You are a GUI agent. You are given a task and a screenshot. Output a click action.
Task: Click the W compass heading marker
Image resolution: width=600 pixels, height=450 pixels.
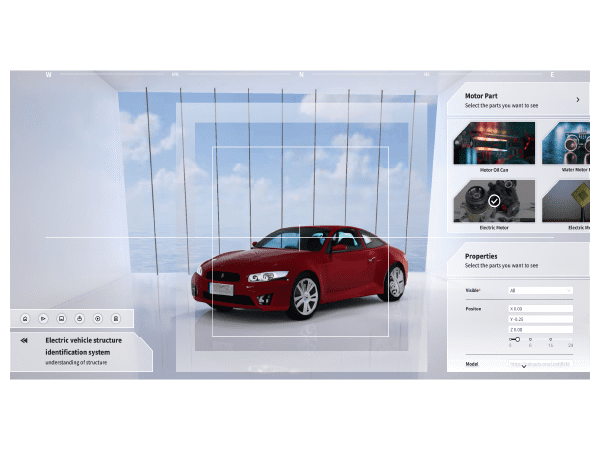tap(48, 75)
